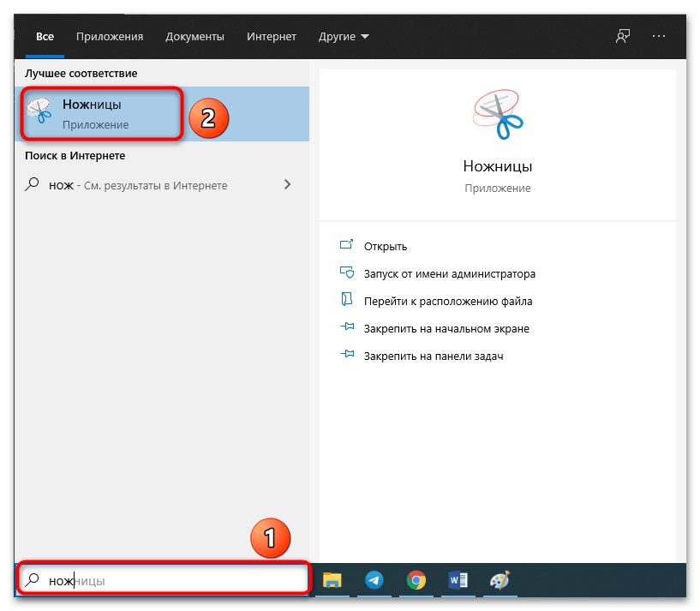The width and height of the screenshot is (700, 611).
Task: Open File Explorer from the taskbar
Action: (332, 580)
